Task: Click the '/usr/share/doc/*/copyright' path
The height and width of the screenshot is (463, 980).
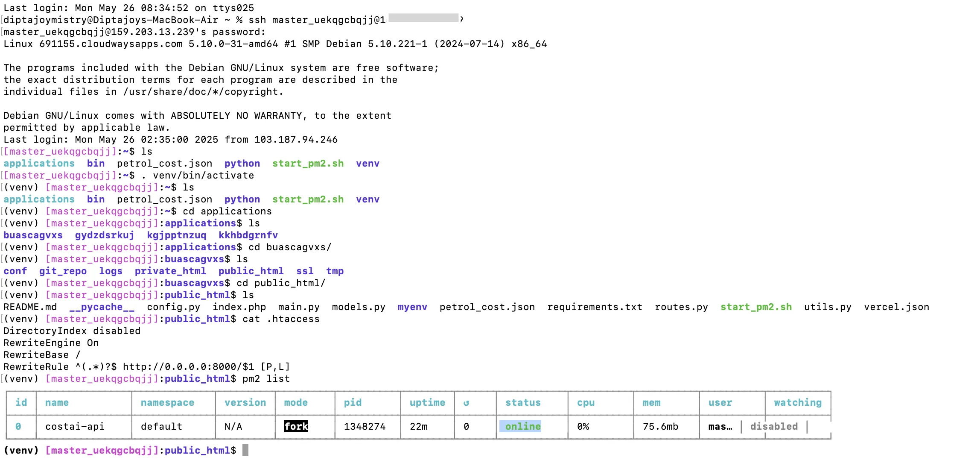Action: point(201,92)
